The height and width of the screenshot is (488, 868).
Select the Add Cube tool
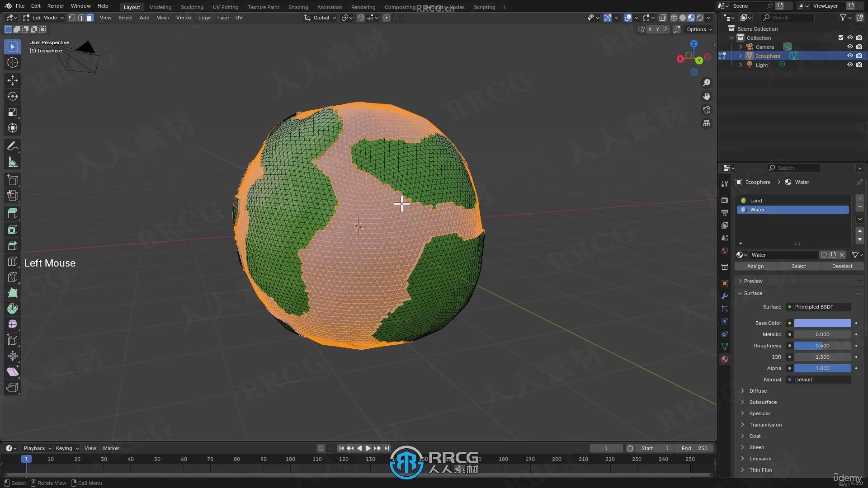click(13, 180)
